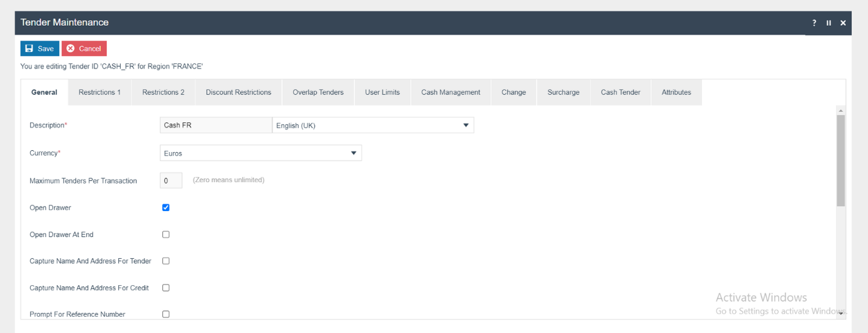Check Capture Name And Address For Tender
This screenshot has width=868, height=333.
pyautogui.click(x=166, y=261)
